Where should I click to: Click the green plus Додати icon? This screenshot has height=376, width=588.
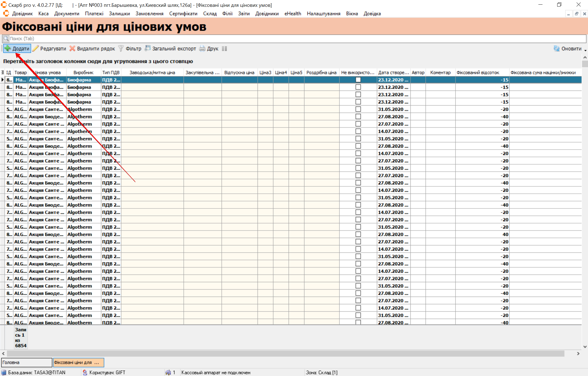[x=8, y=48]
